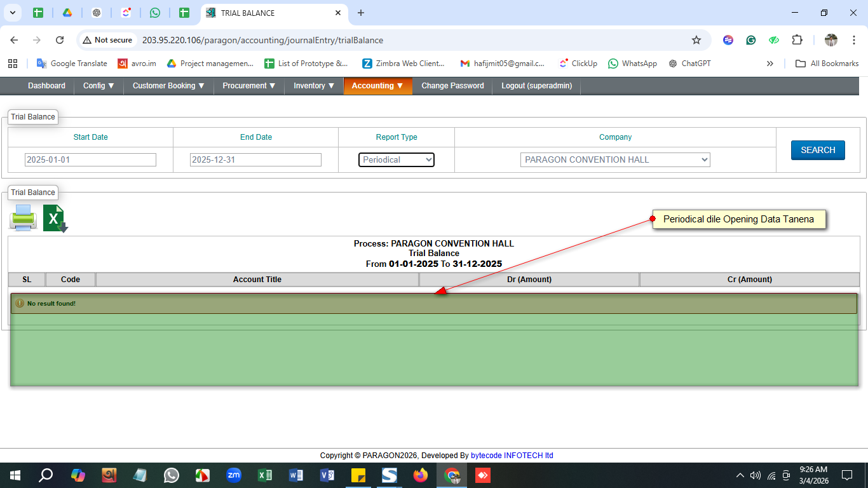Open Zoom from the taskbar
This screenshot has height=488, width=868.
[x=234, y=475]
